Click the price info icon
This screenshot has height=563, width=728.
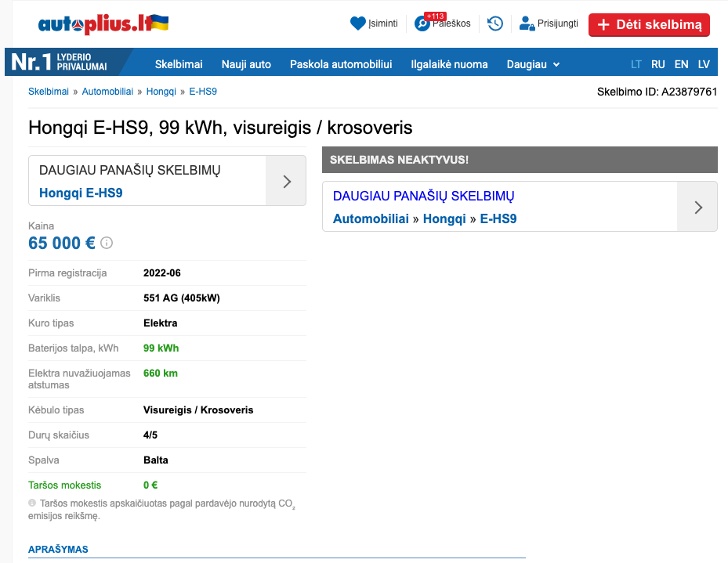point(107,243)
